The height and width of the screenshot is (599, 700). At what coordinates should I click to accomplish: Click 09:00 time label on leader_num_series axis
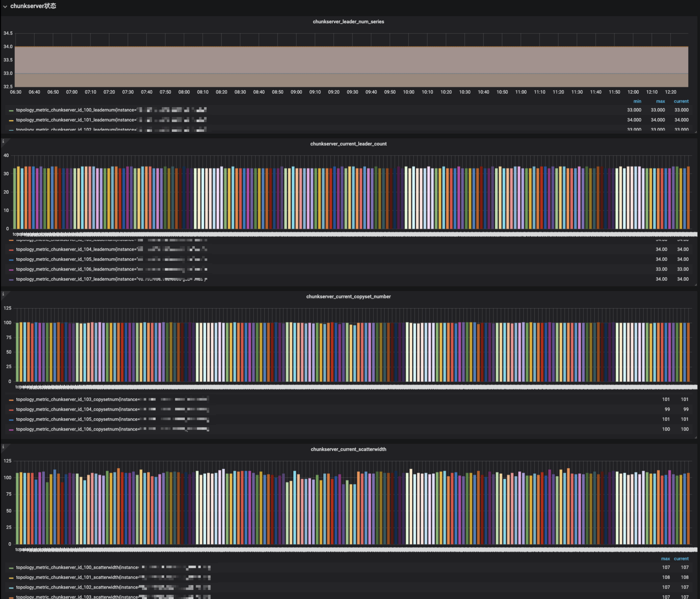click(x=296, y=92)
